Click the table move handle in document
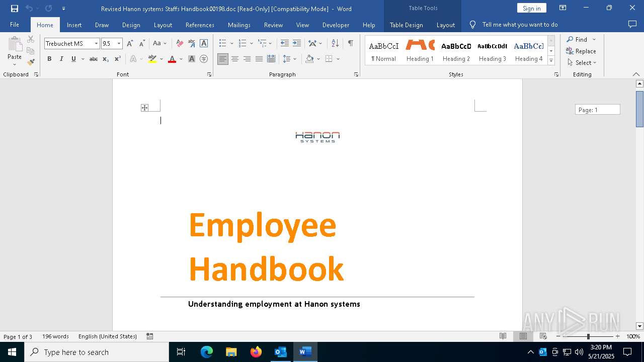This screenshot has width=644, height=362. click(x=144, y=108)
